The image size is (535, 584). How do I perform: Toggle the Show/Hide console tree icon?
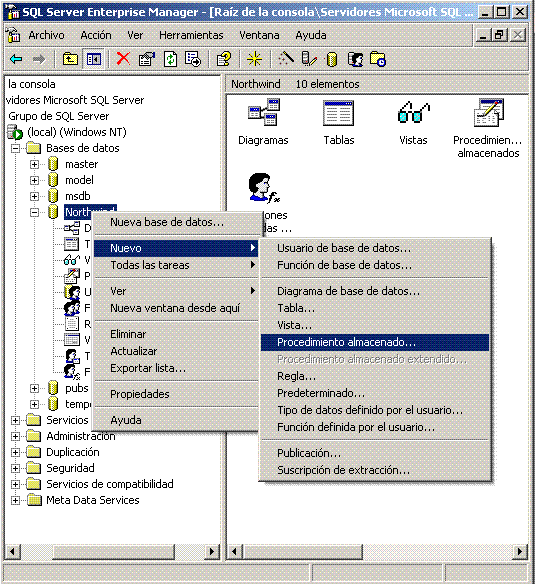(x=94, y=59)
